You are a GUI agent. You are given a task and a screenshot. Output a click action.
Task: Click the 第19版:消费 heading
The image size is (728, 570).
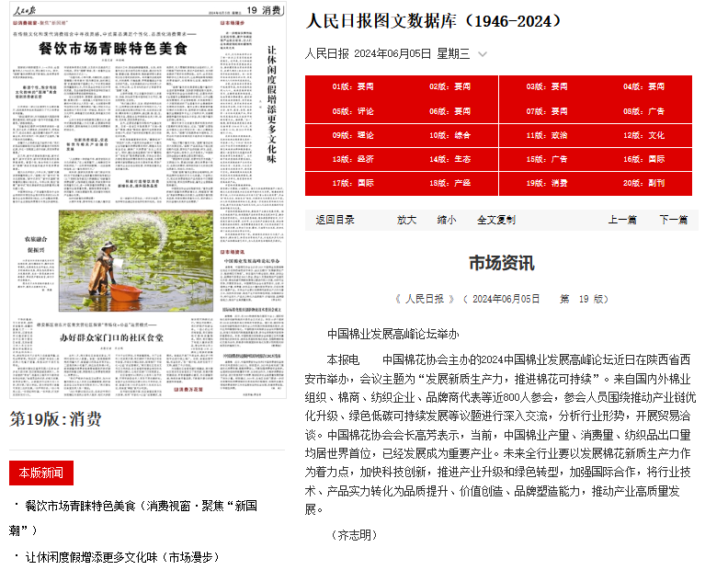55,419
